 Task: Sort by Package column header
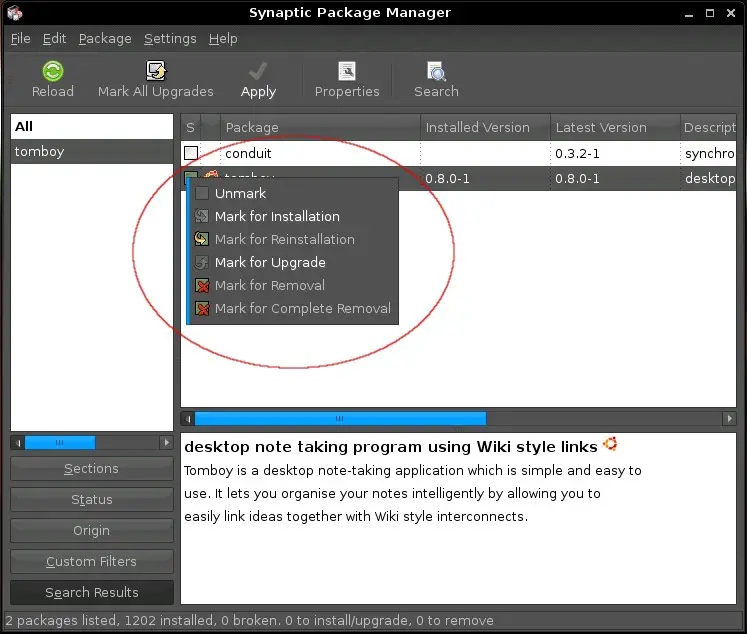pos(320,127)
